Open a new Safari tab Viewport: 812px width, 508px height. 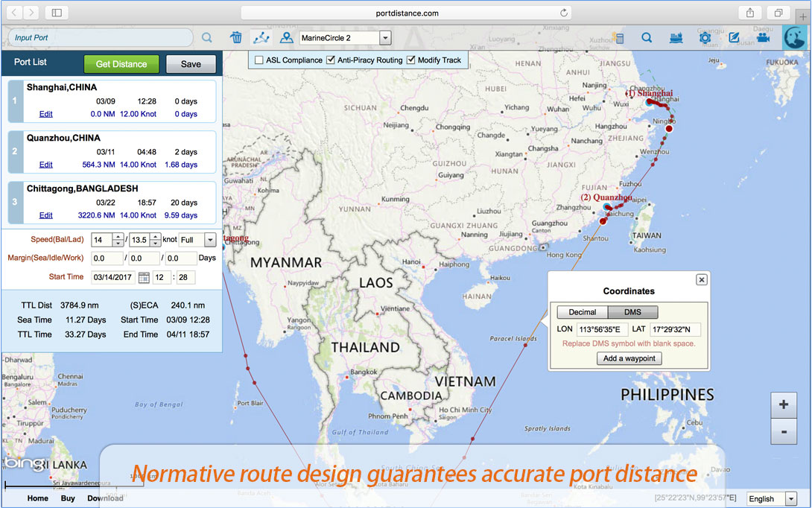pyautogui.click(x=802, y=16)
